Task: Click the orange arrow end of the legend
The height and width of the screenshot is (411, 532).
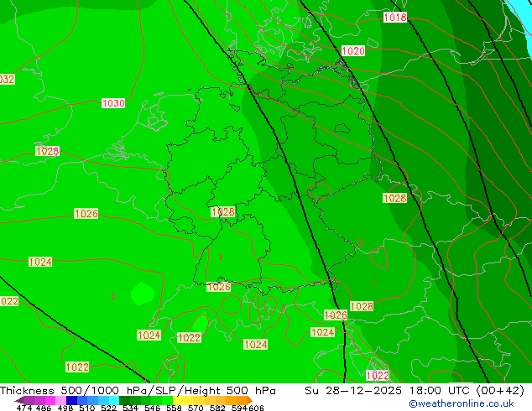Action: 250,400
